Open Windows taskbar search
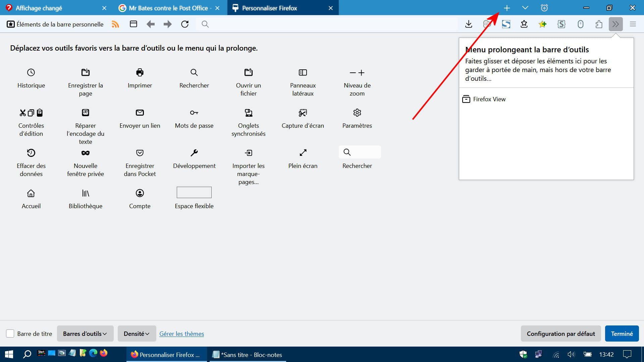This screenshot has width=644, height=362. point(27,354)
